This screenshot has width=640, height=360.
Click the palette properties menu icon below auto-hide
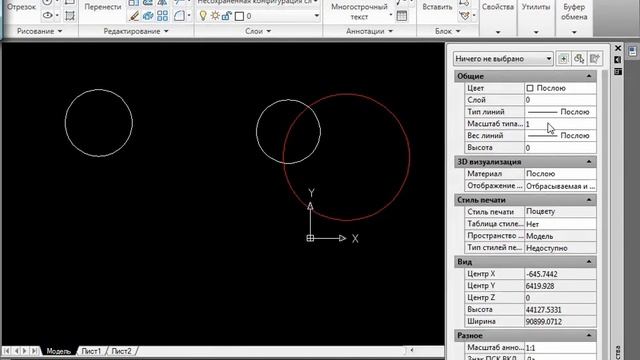[x=618, y=72]
